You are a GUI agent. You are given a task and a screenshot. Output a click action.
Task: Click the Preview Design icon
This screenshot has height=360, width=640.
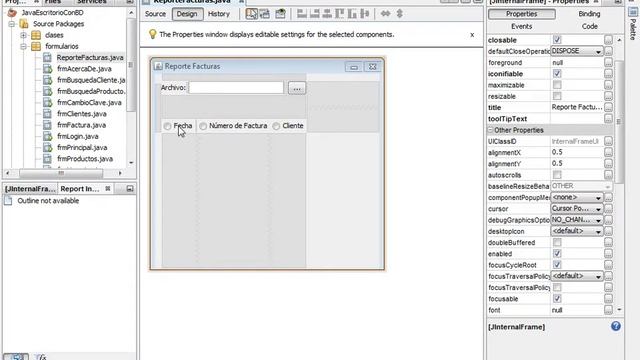point(280,14)
